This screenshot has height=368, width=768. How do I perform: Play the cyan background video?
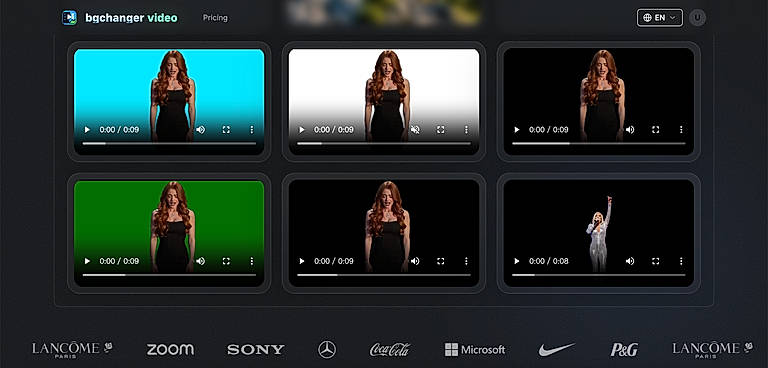coord(87,130)
